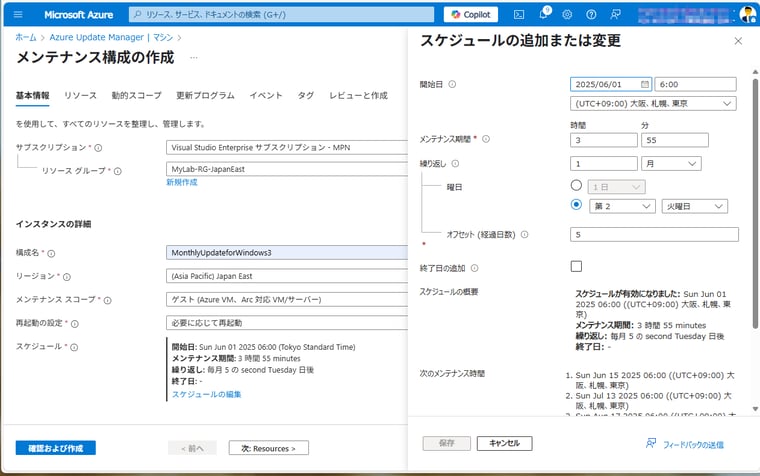The width and height of the screenshot is (760, 476).
Task: Show info tooltip for オフセット (経過日数)
Action: tap(524, 235)
